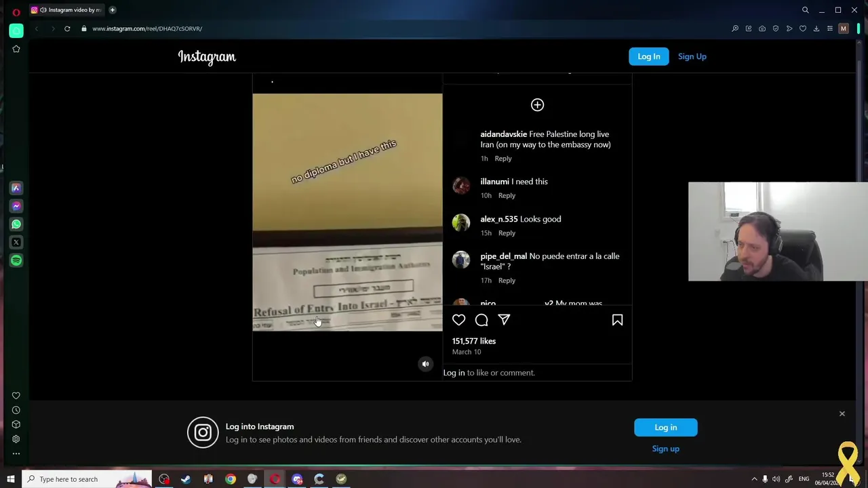Open the Windows Start menu

(x=11, y=479)
